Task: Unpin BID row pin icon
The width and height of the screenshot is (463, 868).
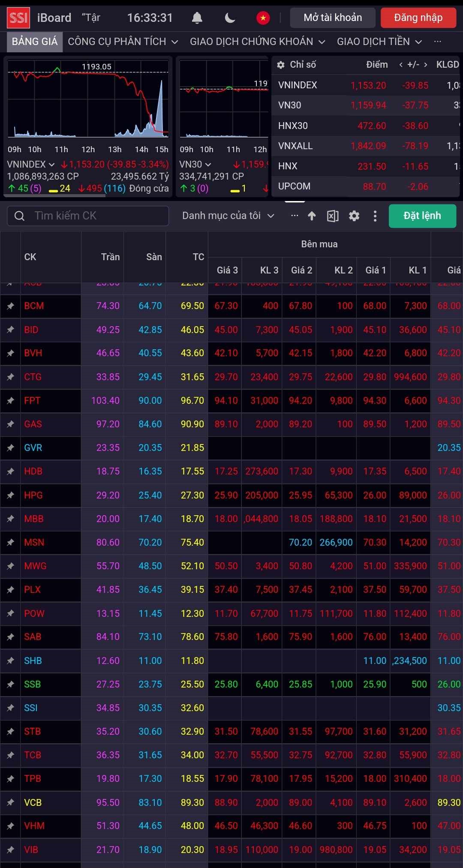Action: click(10, 330)
